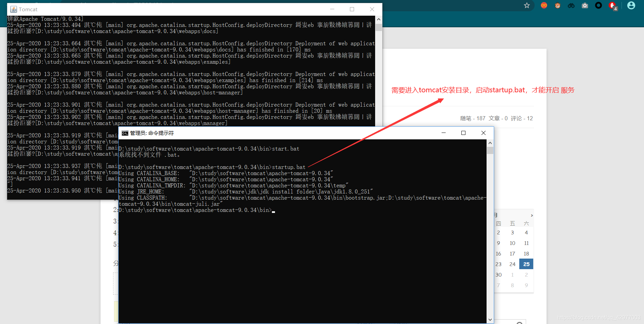The height and width of the screenshot is (324, 644).
Task: Click the 'Using CATALINA_BASE' output line
Action: click(226, 173)
